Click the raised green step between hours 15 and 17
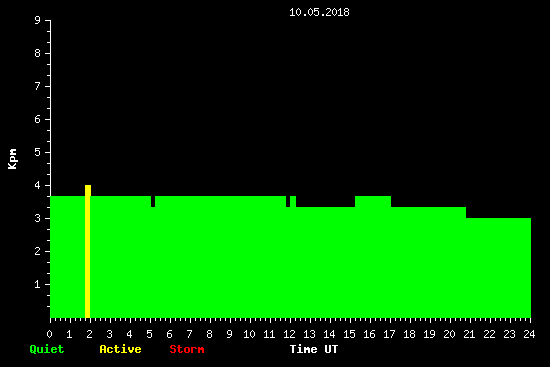The height and width of the screenshot is (367, 550). pos(373,201)
